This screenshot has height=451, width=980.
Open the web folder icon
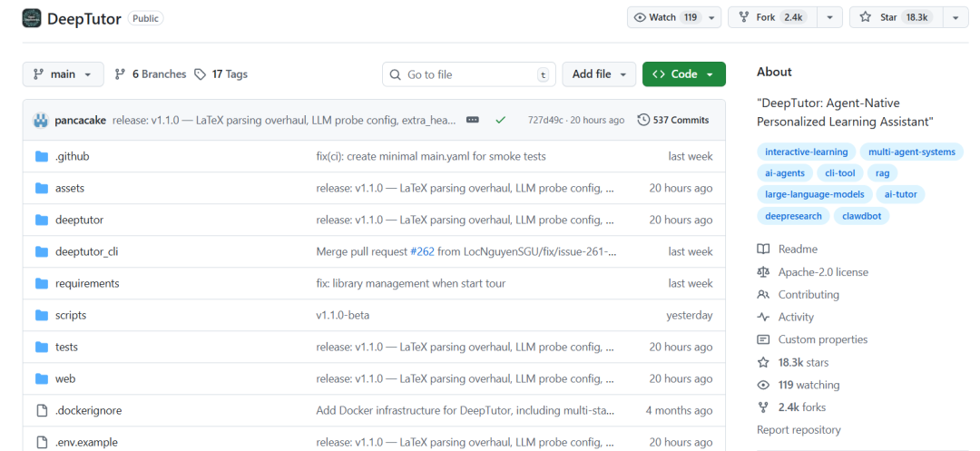pos(42,378)
